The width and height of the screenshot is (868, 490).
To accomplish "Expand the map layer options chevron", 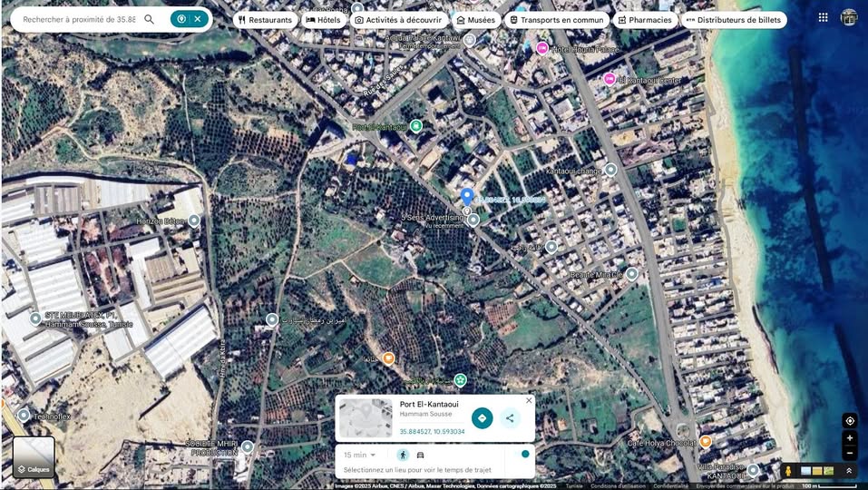I will click(x=849, y=471).
